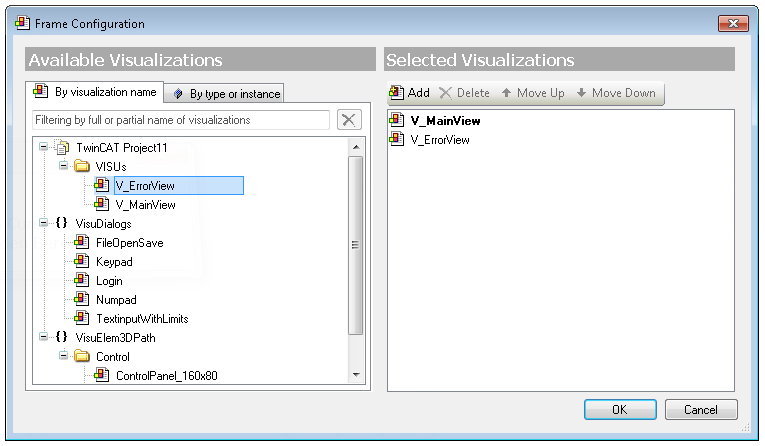The image size is (765, 446).
Task: Switch to By visualization name tab
Action: tap(95, 92)
